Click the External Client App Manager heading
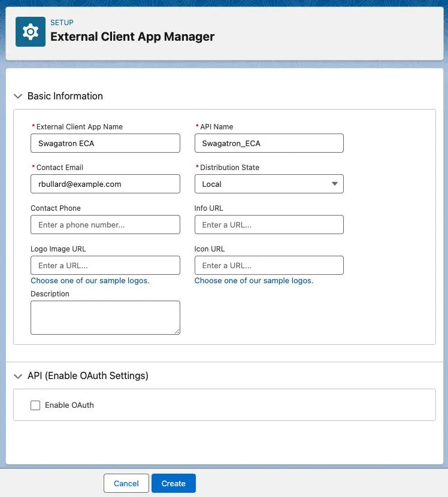This screenshot has width=448, height=497. click(x=132, y=37)
